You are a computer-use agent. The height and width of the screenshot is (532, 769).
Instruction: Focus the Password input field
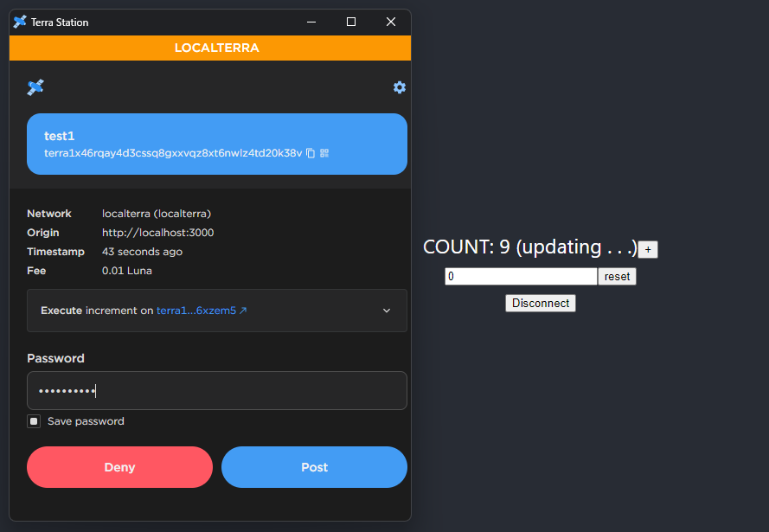coord(216,391)
